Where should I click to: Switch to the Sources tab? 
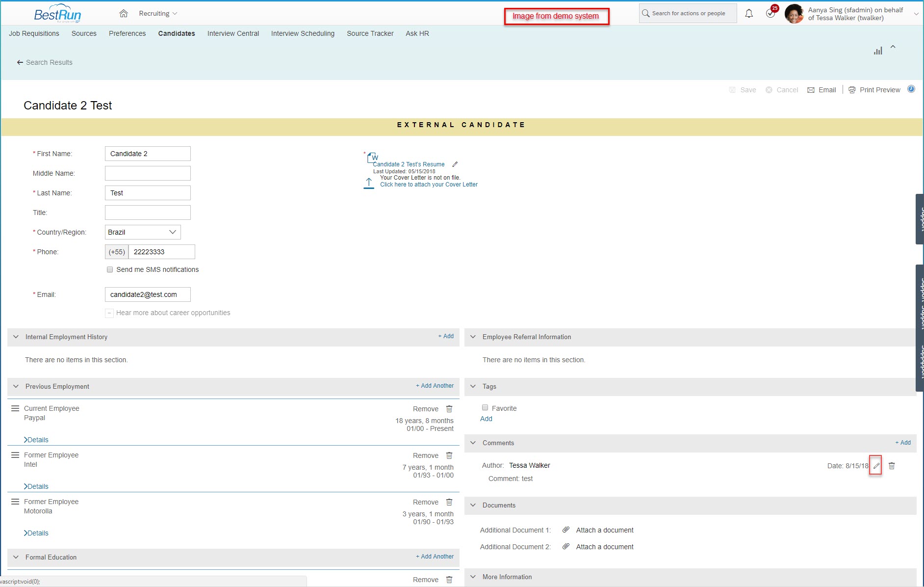[x=84, y=33]
